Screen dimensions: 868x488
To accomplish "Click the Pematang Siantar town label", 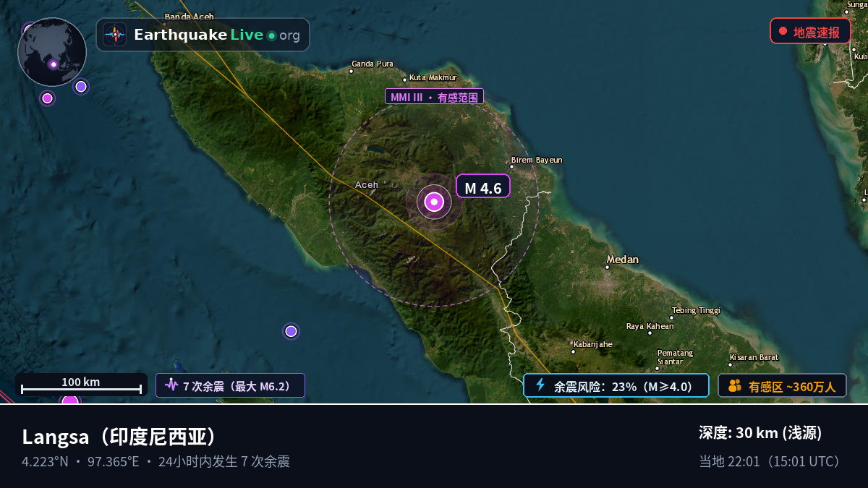I will pyautogui.click(x=675, y=357).
